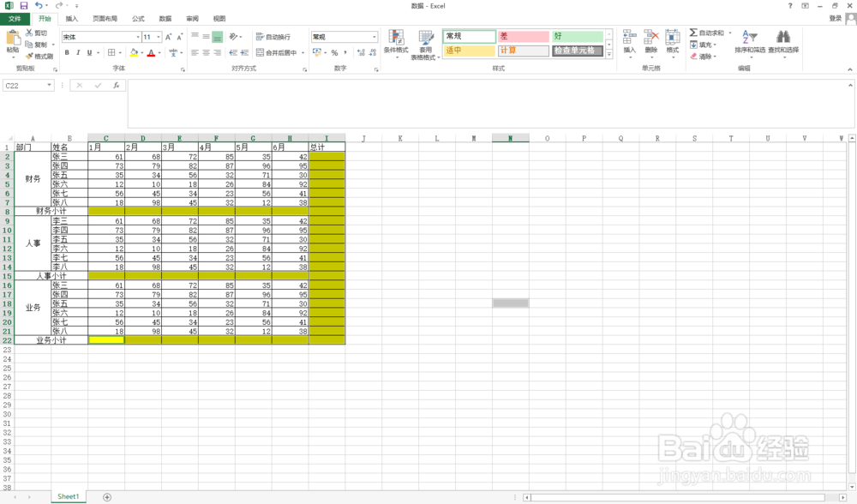Open the font size 11 dropdown
The image size is (857, 504).
click(x=159, y=37)
